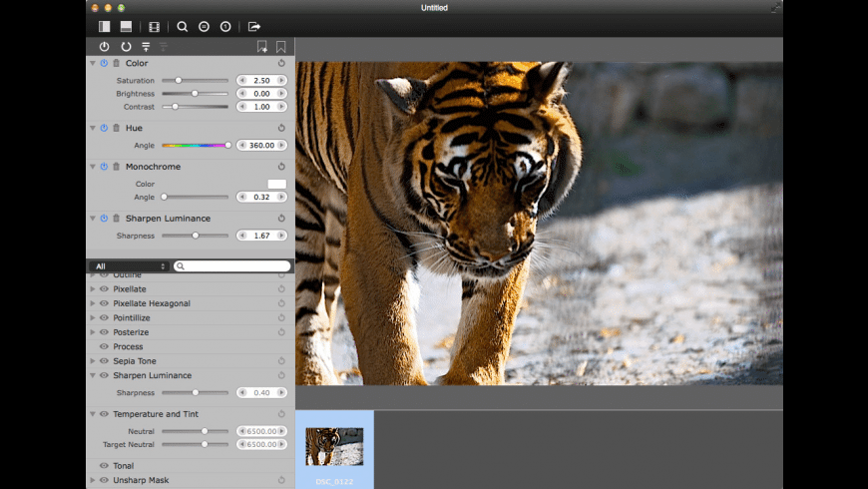The height and width of the screenshot is (489, 868).
Task: Delete the Color filter trash icon
Action: pyautogui.click(x=117, y=63)
